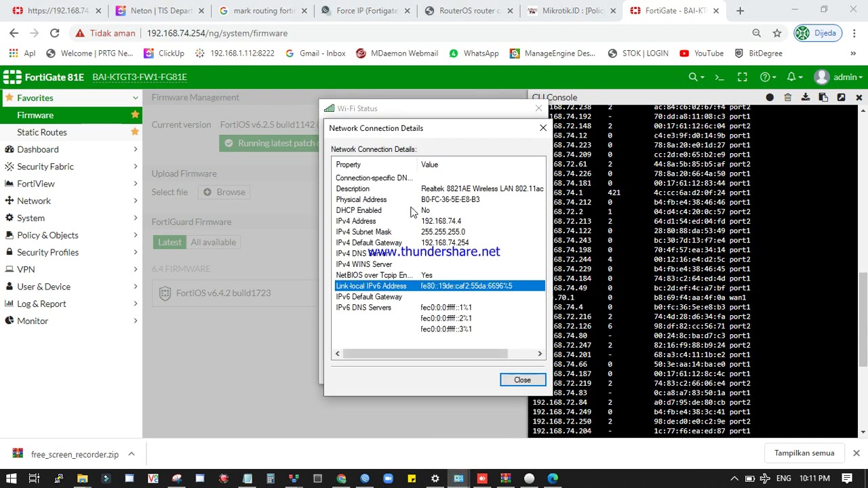Select the Physical Address row
The width and height of the screenshot is (868, 488).
coord(439,199)
